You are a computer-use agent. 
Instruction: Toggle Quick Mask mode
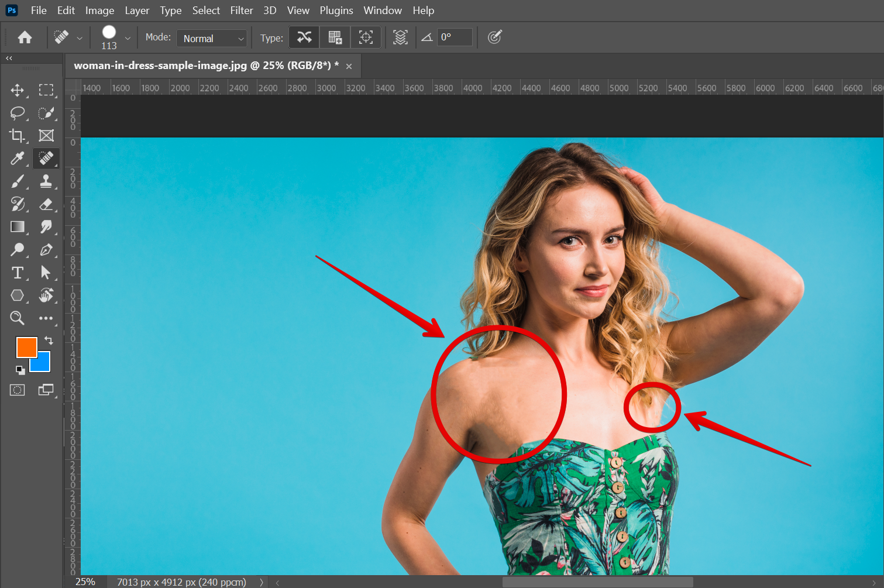pyautogui.click(x=17, y=390)
